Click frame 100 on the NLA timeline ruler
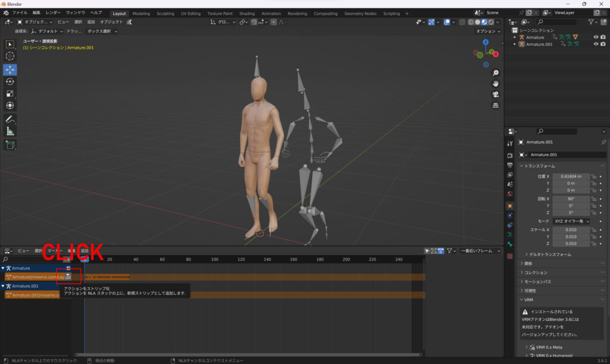This screenshot has width=610, height=364. 216,259
